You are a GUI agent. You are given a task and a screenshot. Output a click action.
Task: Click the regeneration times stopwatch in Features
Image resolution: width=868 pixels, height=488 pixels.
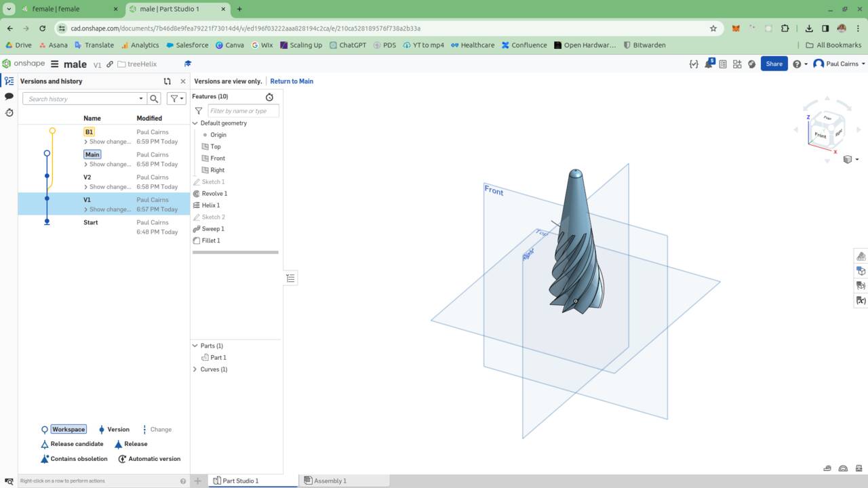269,97
